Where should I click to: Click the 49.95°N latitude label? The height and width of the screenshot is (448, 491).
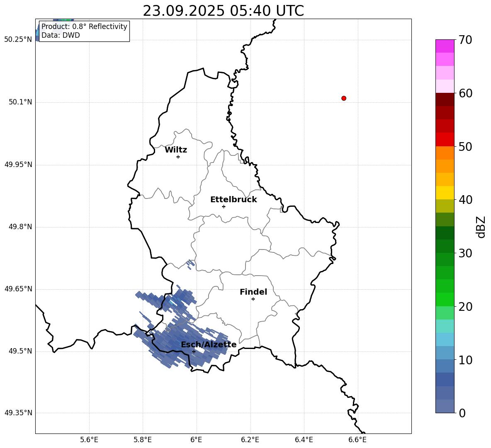click(x=18, y=164)
